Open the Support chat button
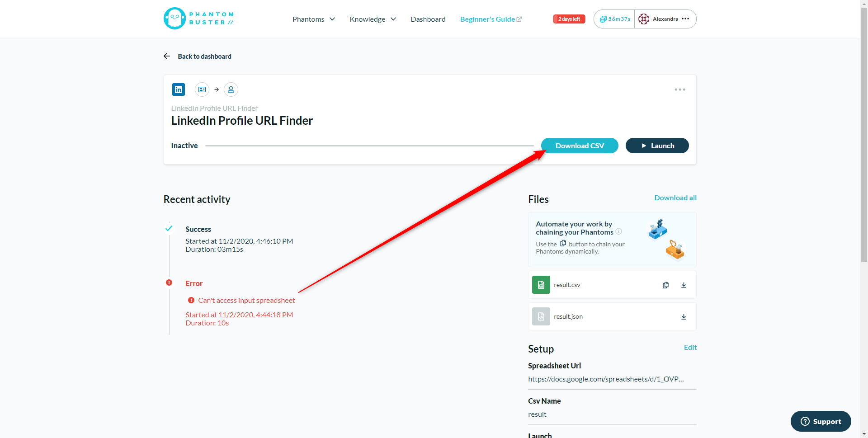The height and width of the screenshot is (438, 868). pyautogui.click(x=821, y=421)
